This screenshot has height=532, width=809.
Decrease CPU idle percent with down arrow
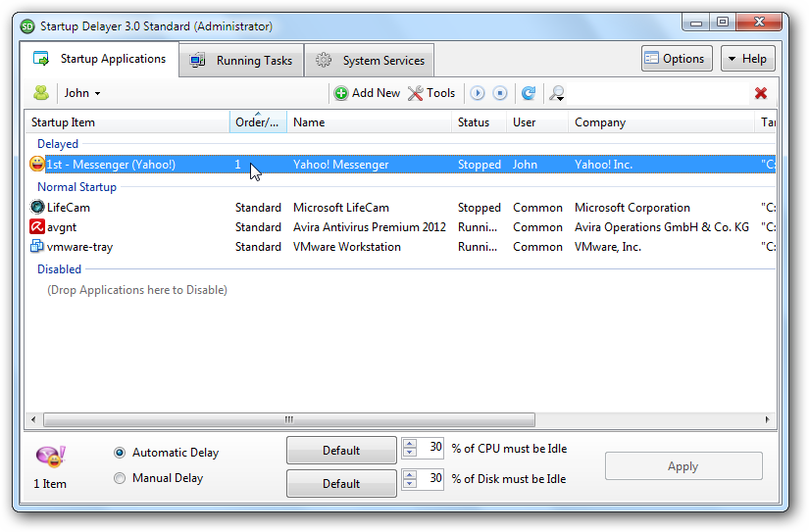[410, 452]
